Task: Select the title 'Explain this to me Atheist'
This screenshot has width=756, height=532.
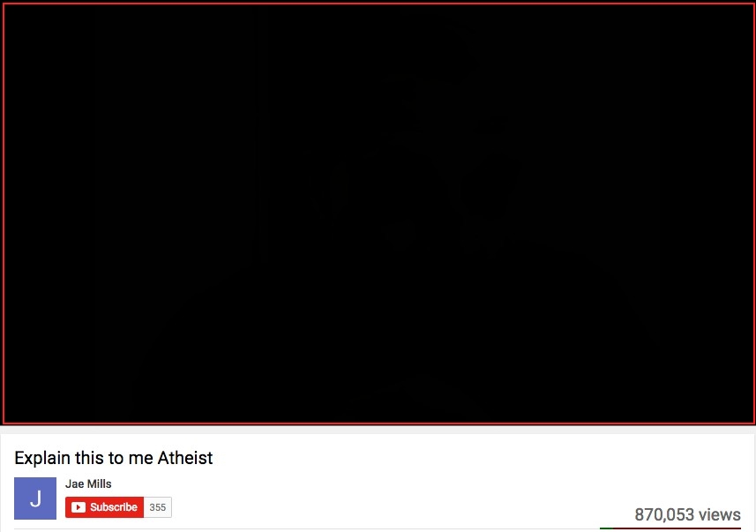Action: 113,458
